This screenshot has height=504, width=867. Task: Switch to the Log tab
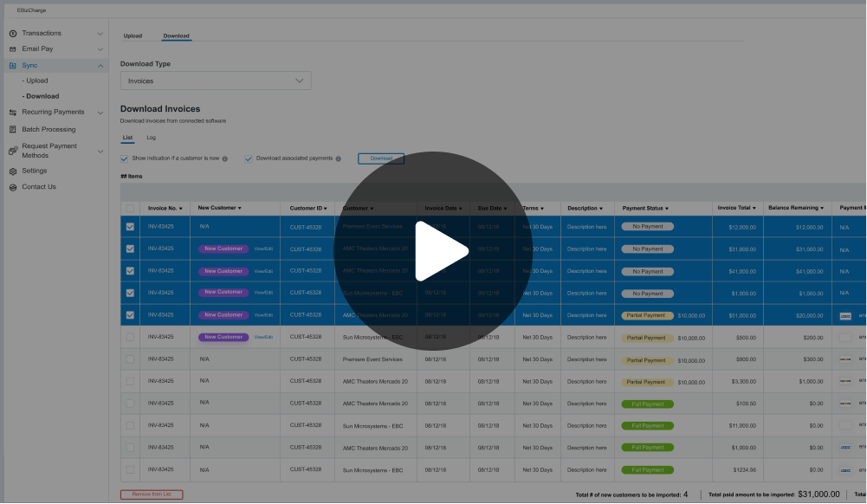point(152,137)
